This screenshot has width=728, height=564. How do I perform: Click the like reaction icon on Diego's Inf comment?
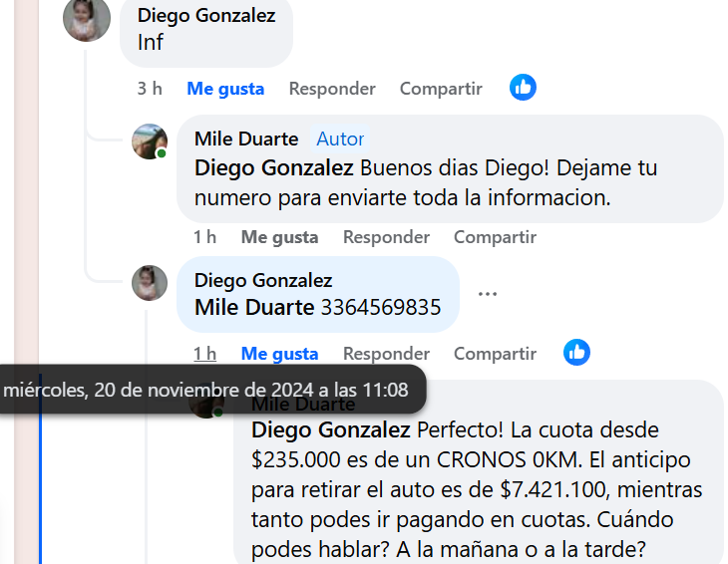pyautogui.click(x=523, y=88)
